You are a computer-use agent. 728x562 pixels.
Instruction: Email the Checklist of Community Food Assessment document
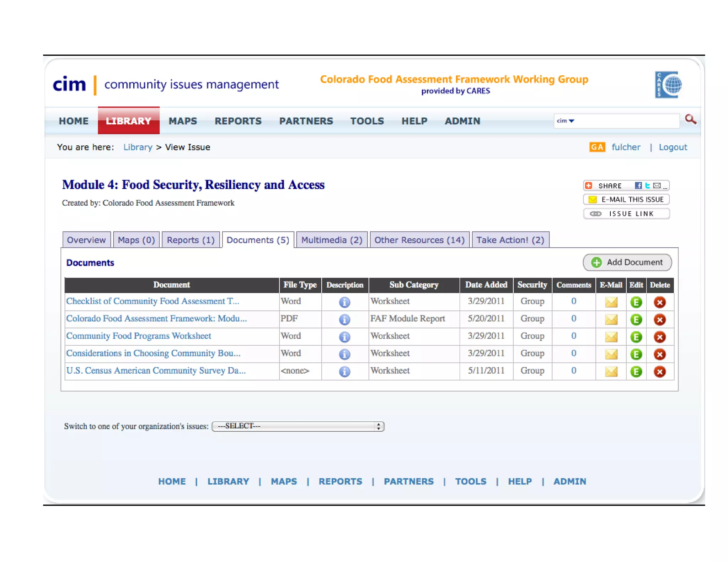tap(611, 302)
